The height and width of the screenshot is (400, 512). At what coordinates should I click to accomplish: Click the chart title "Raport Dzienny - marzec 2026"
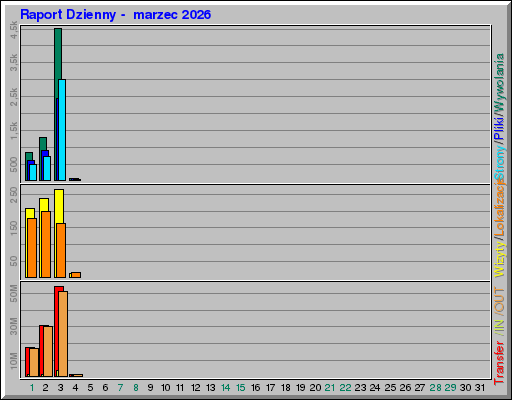116,15
